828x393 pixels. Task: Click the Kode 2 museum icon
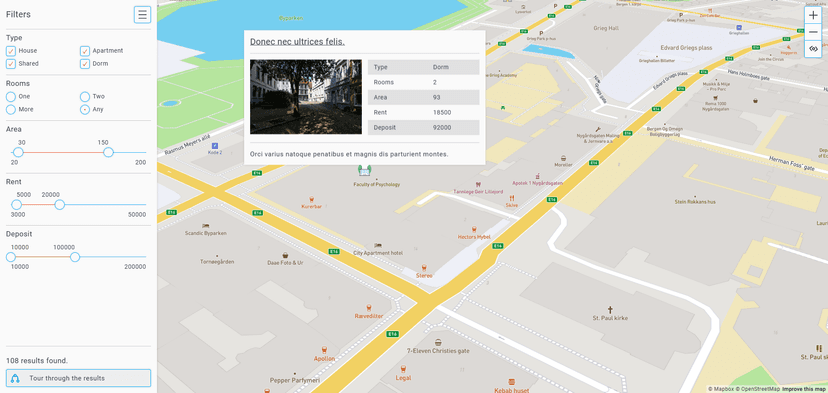(214, 145)
